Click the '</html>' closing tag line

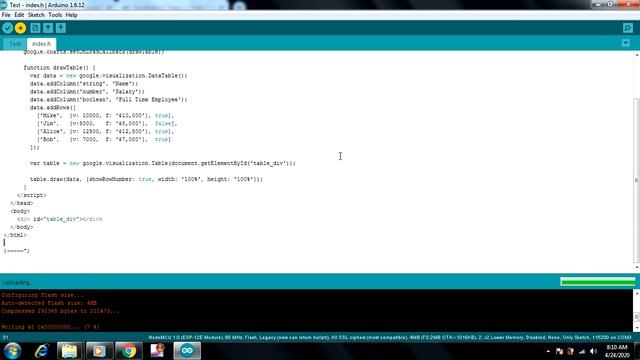15,235
